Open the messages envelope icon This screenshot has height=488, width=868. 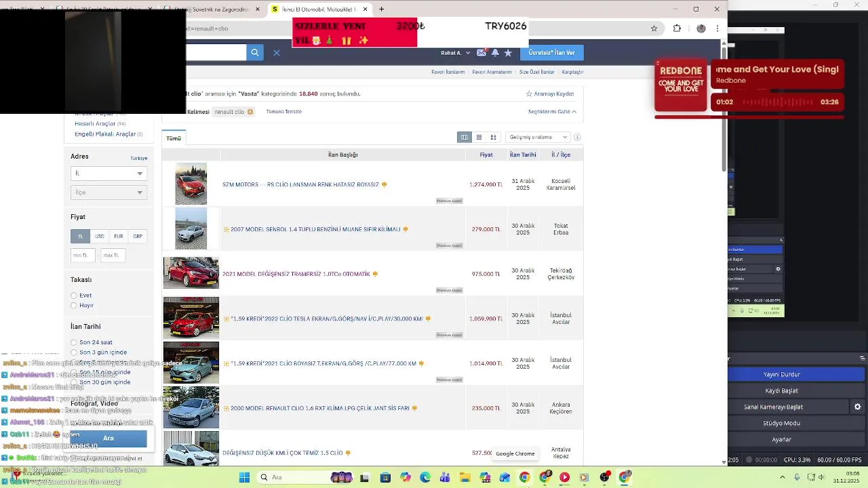click(x=481, y=52)
